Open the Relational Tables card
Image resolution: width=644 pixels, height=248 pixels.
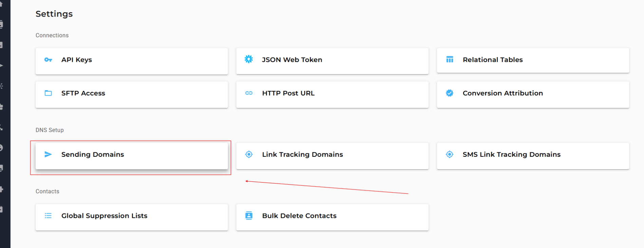[533, 60]
